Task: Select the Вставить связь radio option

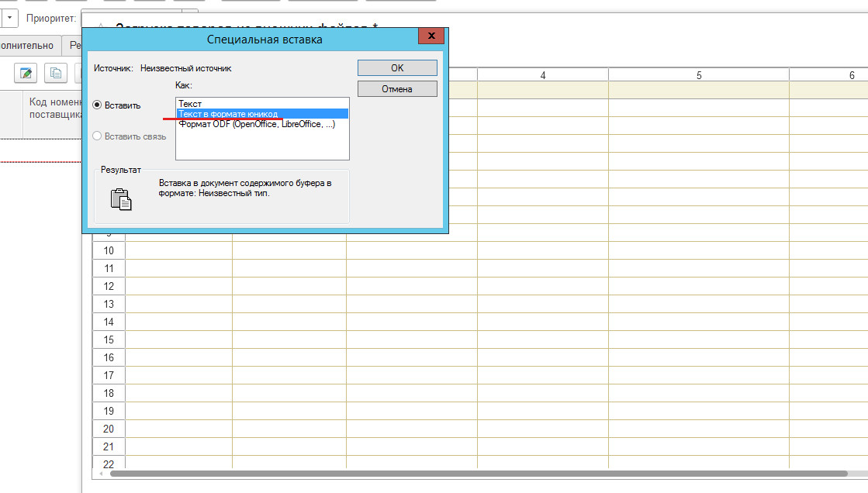Action: click(97, 136)
